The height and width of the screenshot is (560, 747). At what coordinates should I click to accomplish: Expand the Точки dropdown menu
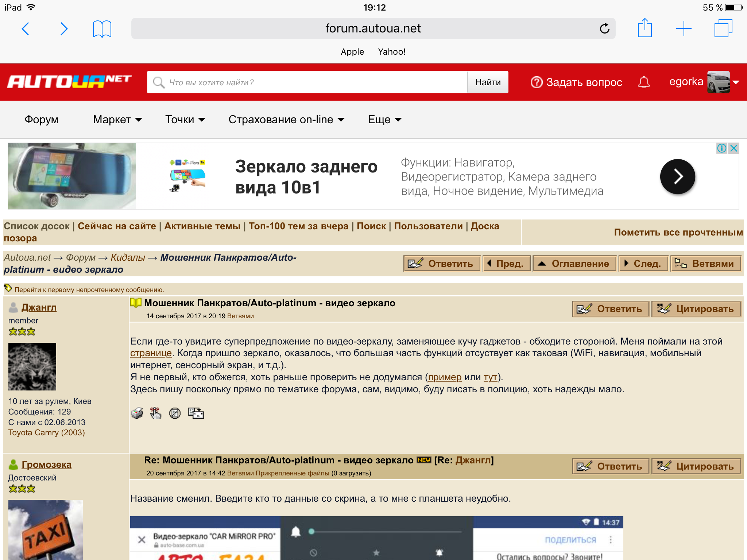[x=185, y=120]
